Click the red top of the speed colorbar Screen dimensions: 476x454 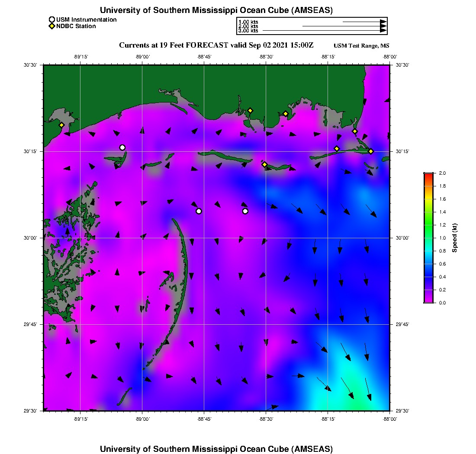[428, 174]
